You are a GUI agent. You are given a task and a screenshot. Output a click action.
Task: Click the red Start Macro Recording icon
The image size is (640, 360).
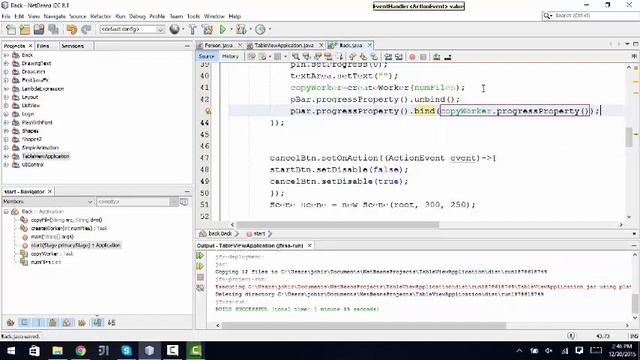coord(412,57)
